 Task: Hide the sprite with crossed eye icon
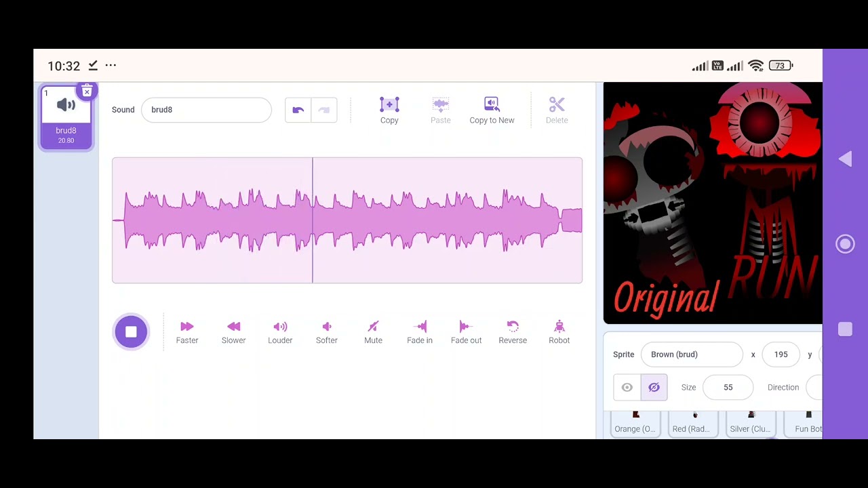click(x=654, y=388)
